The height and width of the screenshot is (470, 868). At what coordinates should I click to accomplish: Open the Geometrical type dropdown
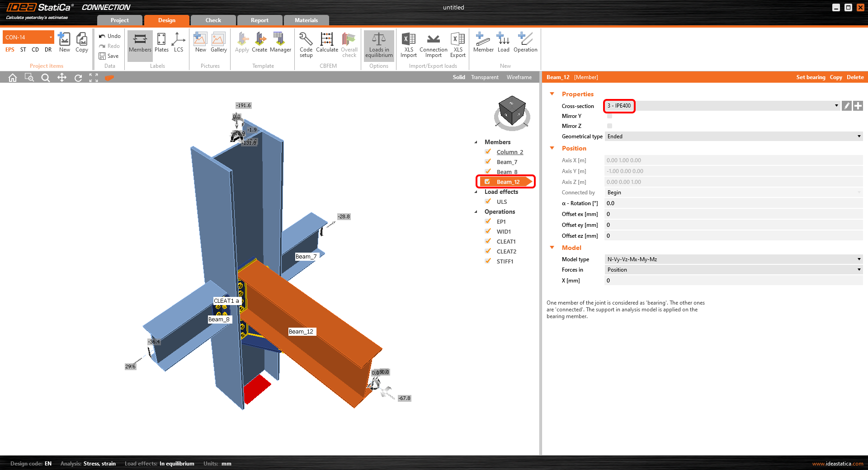click(733, 136)
